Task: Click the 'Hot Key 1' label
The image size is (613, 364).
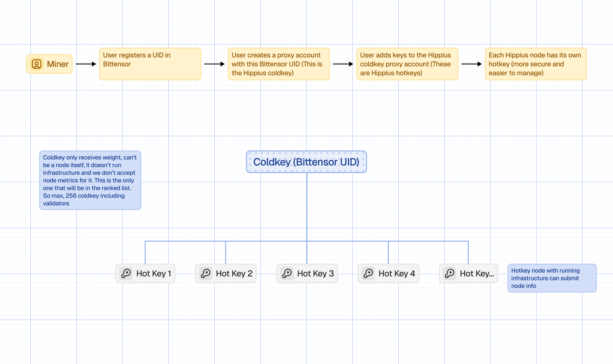Action: 154,273
